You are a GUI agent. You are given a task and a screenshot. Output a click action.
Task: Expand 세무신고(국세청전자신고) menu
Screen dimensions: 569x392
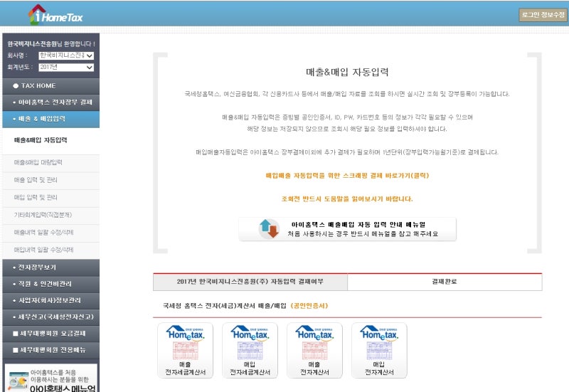[50, 317]
